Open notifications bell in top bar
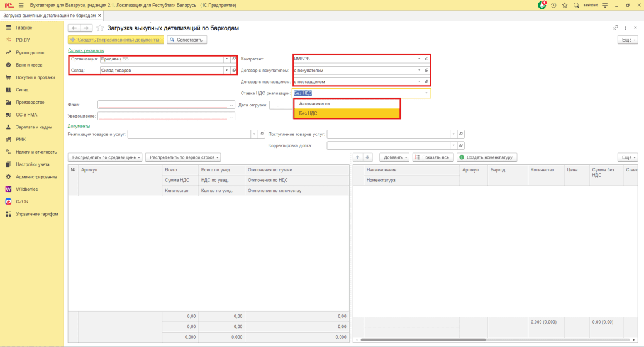This screenshot has height=347, width=644. (542, 5)
